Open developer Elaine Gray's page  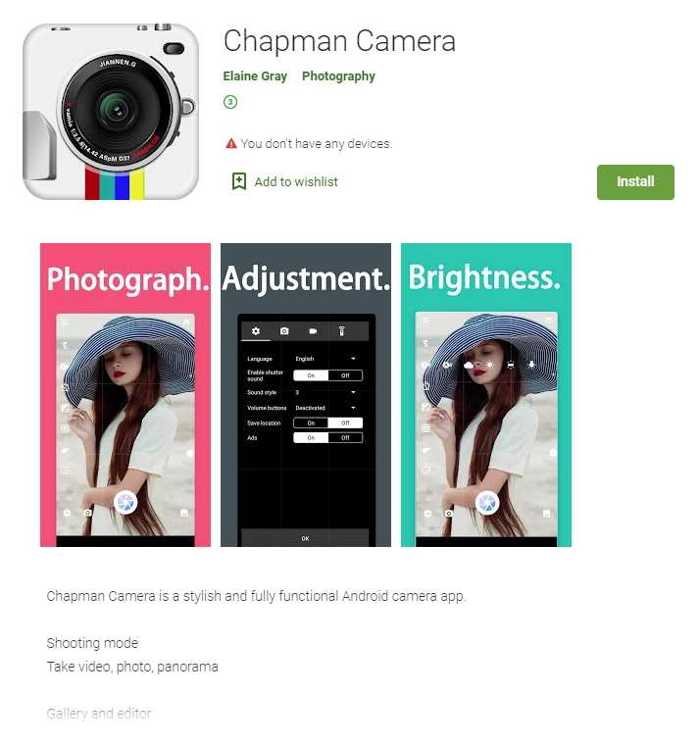tap(255, 75)
